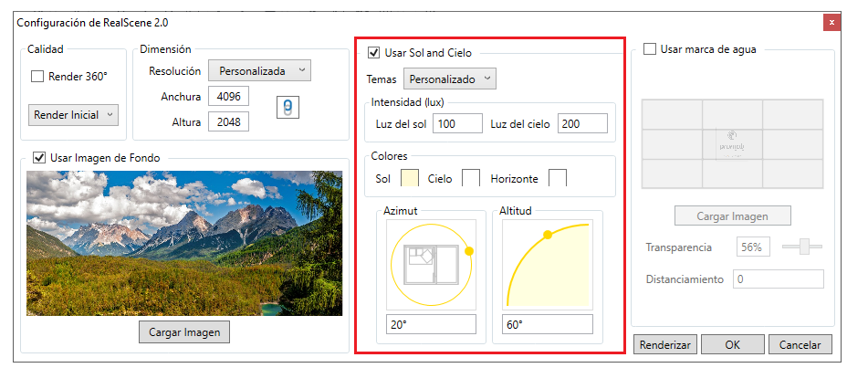This screenshot has width=868, height=368.
Task: Click Cargar Imagen in the watermark section
Action: (732, 216)
